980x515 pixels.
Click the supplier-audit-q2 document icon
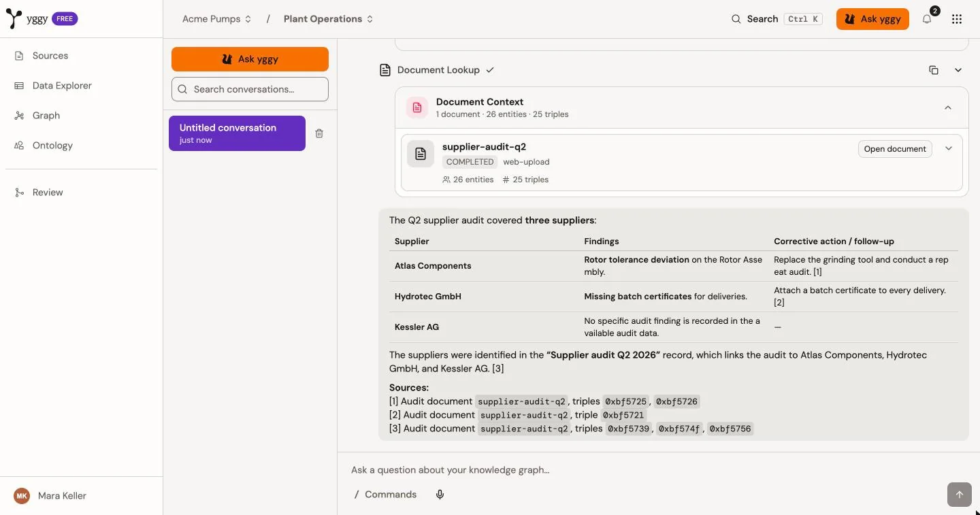tap(421, 154)
